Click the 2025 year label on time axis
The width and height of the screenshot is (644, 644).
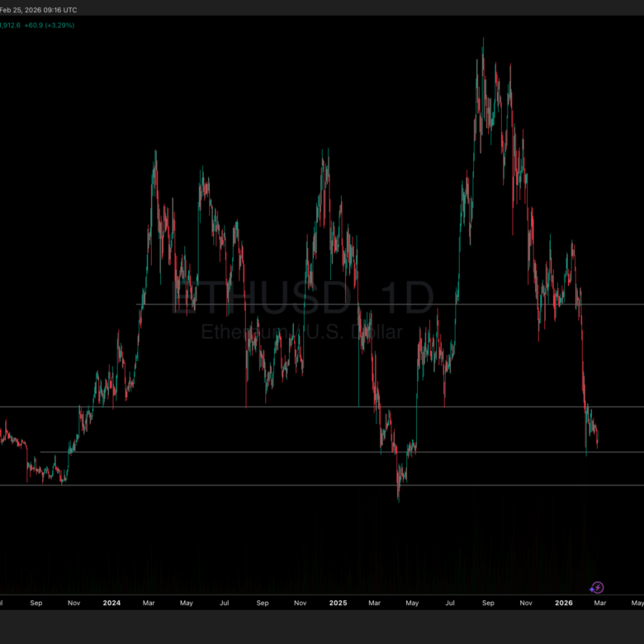(338, 604)
